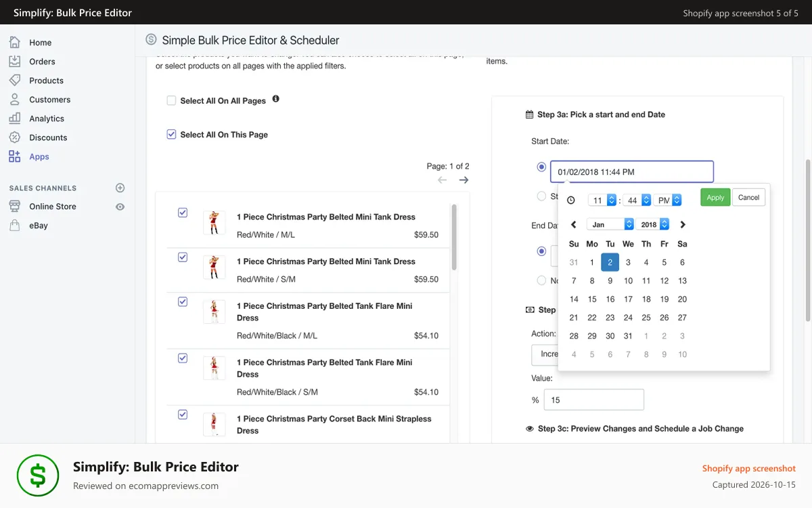Screen dimensions: 812x508
Task: Enable Select All On All Pages checkbox
Action: pos(171,100)
